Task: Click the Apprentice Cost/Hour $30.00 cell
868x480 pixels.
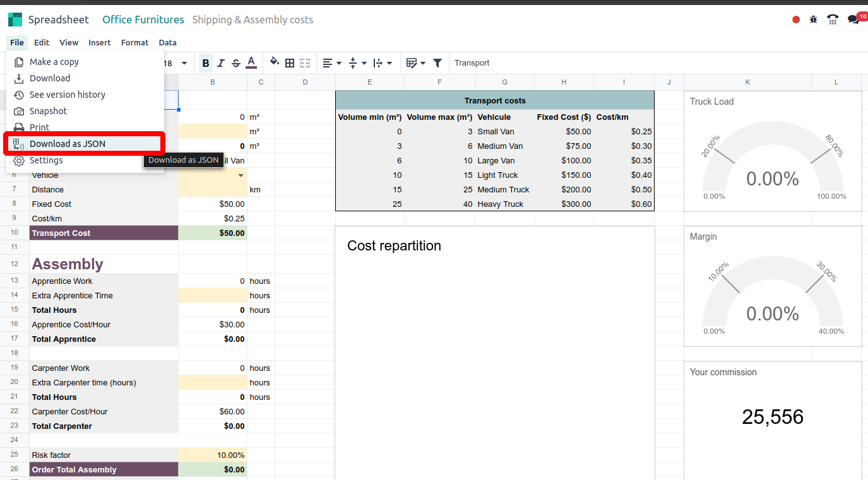Action: [213, 325]
